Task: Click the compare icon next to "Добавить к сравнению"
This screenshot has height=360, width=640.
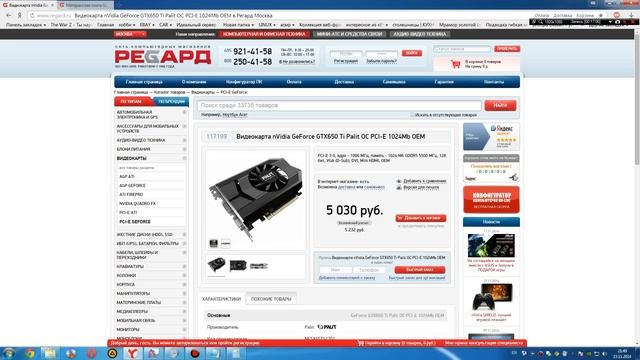Action: [x=399, y=181]
